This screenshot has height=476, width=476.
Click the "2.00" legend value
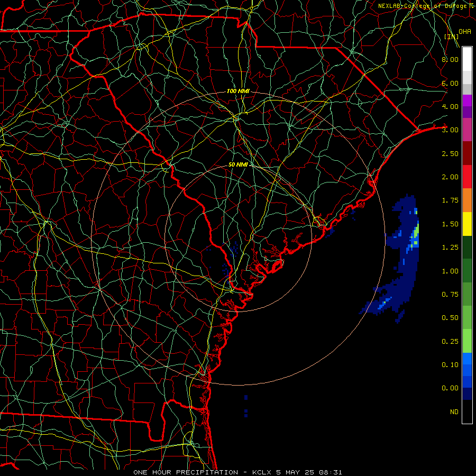point(450,177)
